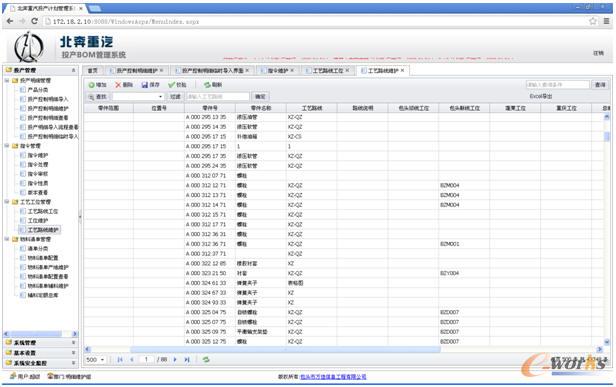Click the red X 删除 (Delete) icon
616x387 pixels.
118,85
